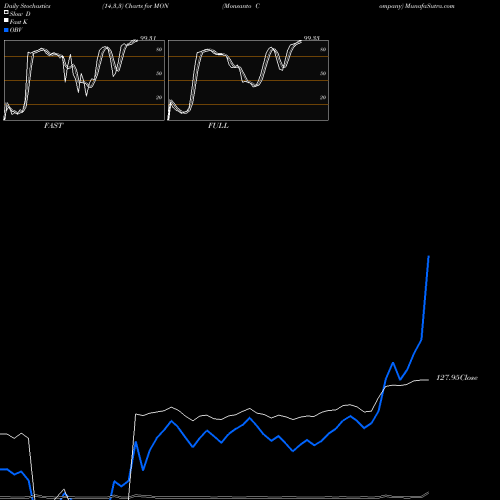Click the 20 axis label in FULL chart
Image resolution: width=500 pixels, height=500 pixels.
click(323, 97)
